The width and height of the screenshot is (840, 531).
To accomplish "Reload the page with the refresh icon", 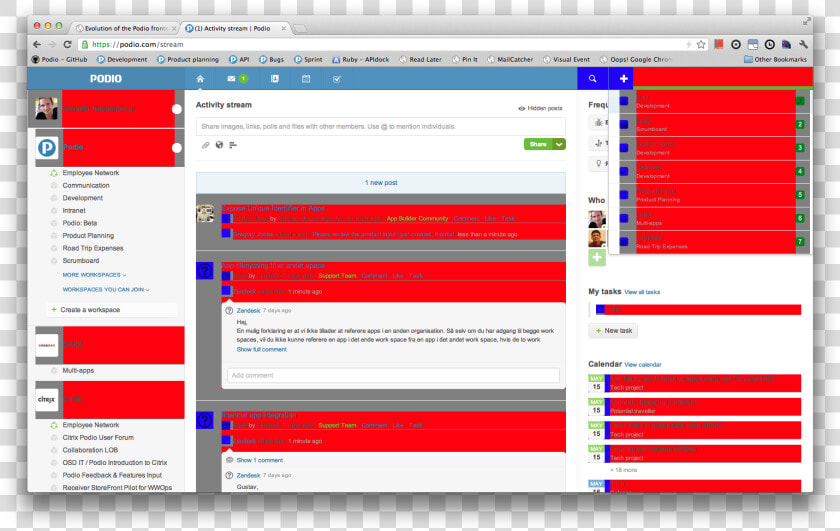I will [x=68, y=44].
